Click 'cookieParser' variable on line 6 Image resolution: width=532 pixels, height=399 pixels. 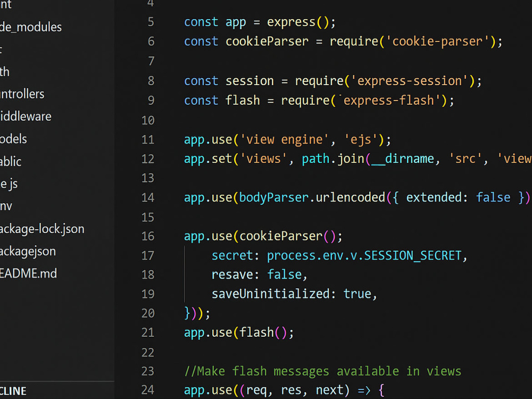[267, 41]
